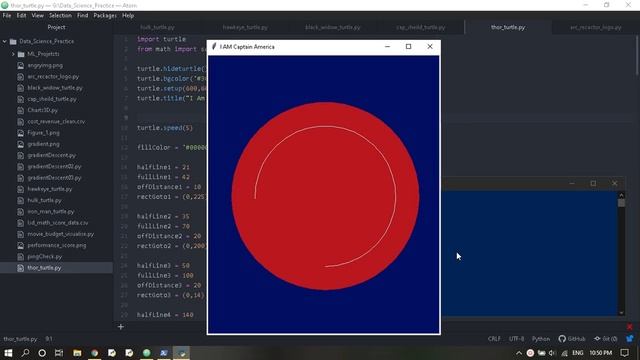Open the Python turtle window in taskbar
640x360 pixels.
[181, 353]
